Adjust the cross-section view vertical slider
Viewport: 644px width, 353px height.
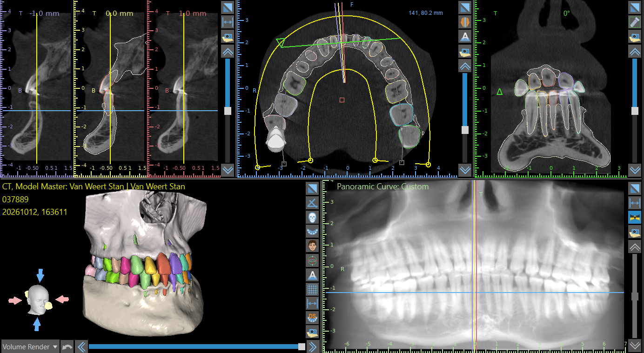(x=228, y=111)
